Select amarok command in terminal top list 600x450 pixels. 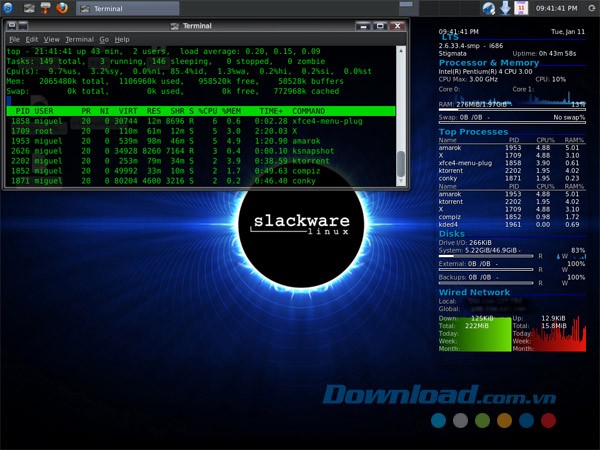[306, 141]
